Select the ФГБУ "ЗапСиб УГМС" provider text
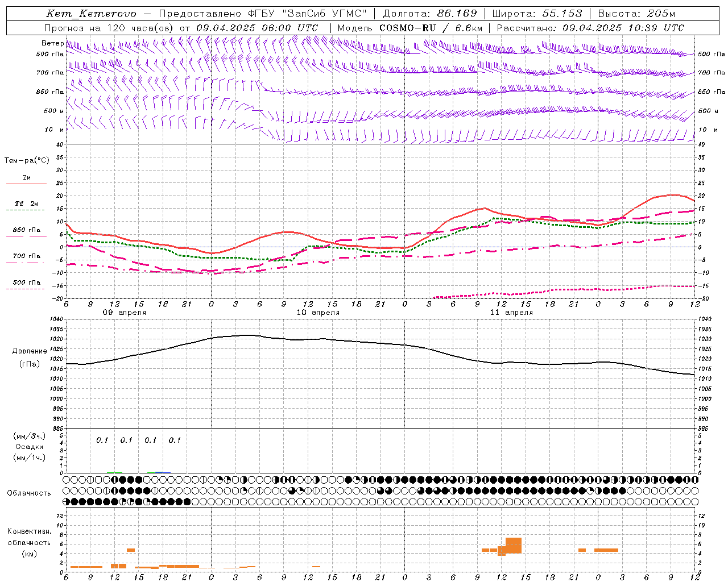This screenshot has height=582, width=728. point(308,14)
